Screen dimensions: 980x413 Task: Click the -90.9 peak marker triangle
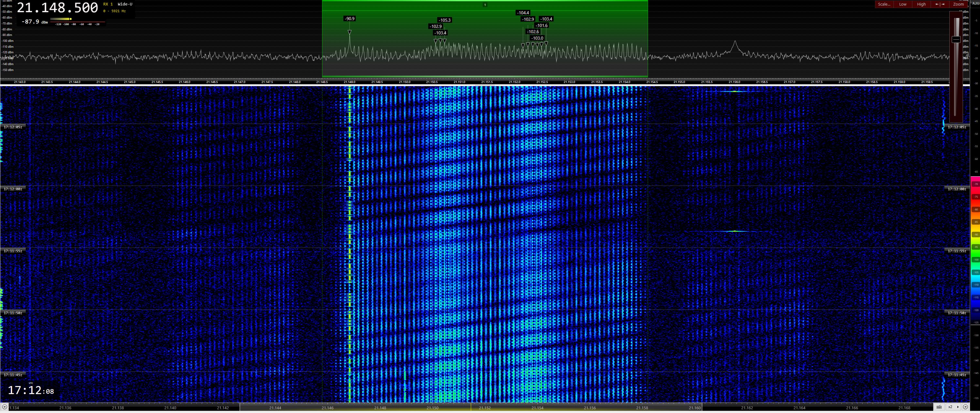point(349,32)
